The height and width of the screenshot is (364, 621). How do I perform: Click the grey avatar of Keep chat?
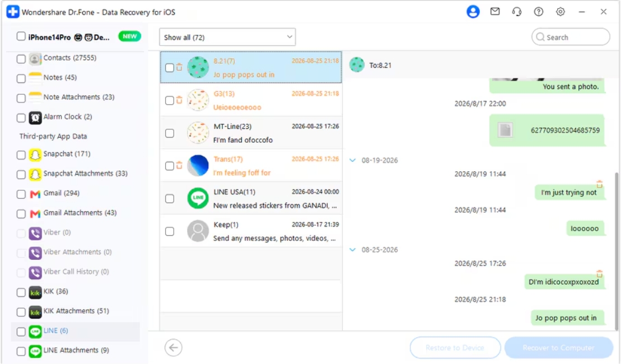[x=198, y=231]
